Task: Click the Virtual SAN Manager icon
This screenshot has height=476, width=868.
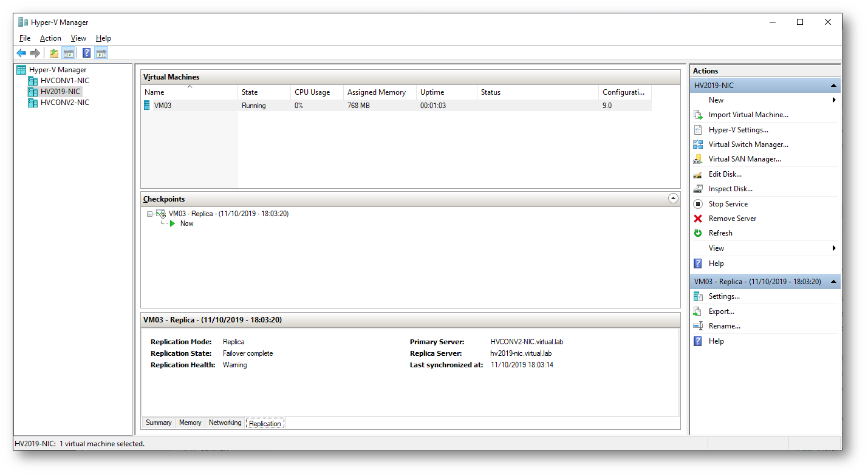Action: (x=698, y=159)
